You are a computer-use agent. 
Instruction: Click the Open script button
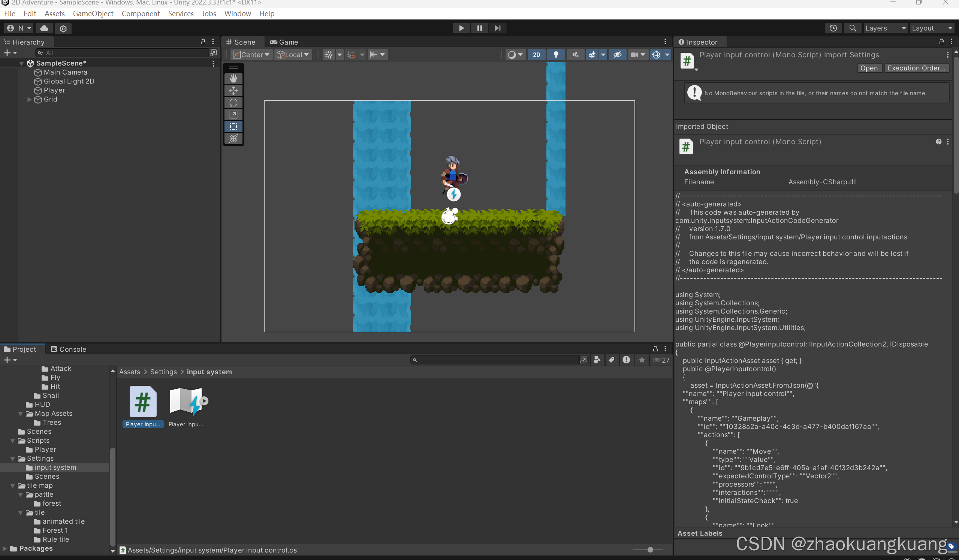coord(869,68)
